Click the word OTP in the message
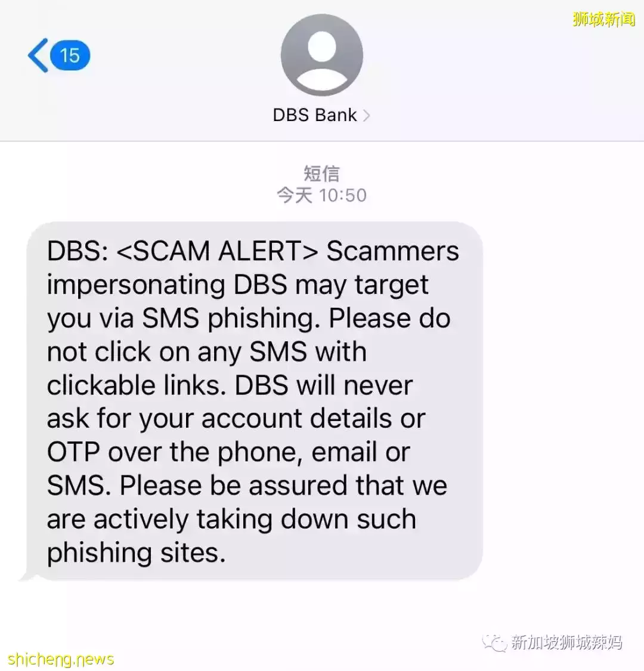The width and height of the screenshot is (644, 671). click(x=73, y=452)
